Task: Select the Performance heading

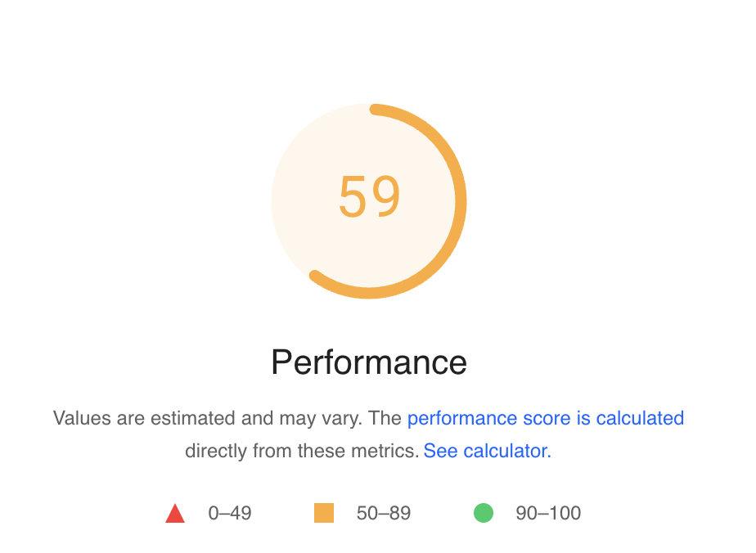Action: tap(369, 362)
